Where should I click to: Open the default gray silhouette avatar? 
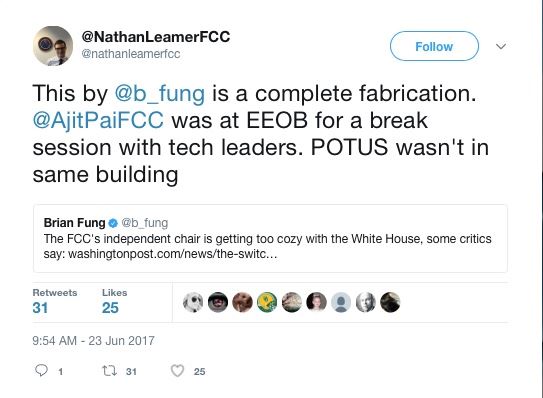point(341,302)
